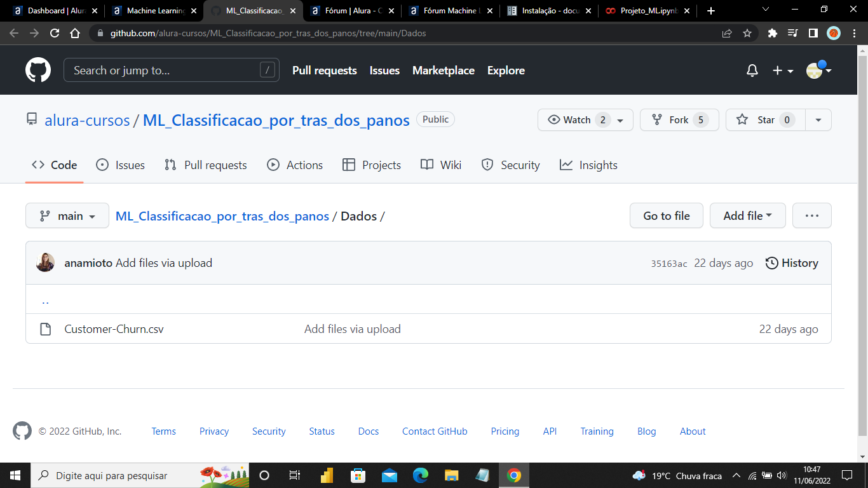Click the GitHub Octocat logo in header
Image resolution: width=868 pixels, height=488 pixels.
pos(38,70)
